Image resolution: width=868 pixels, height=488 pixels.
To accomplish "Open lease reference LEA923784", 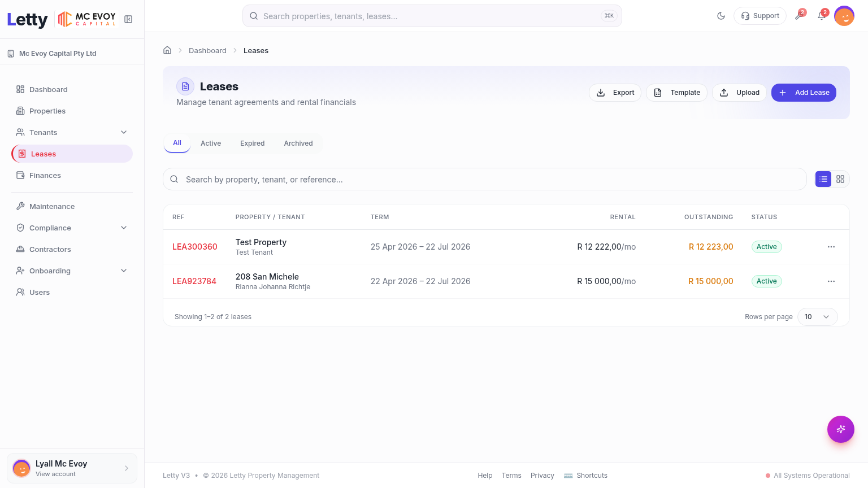I will [194, 281].
